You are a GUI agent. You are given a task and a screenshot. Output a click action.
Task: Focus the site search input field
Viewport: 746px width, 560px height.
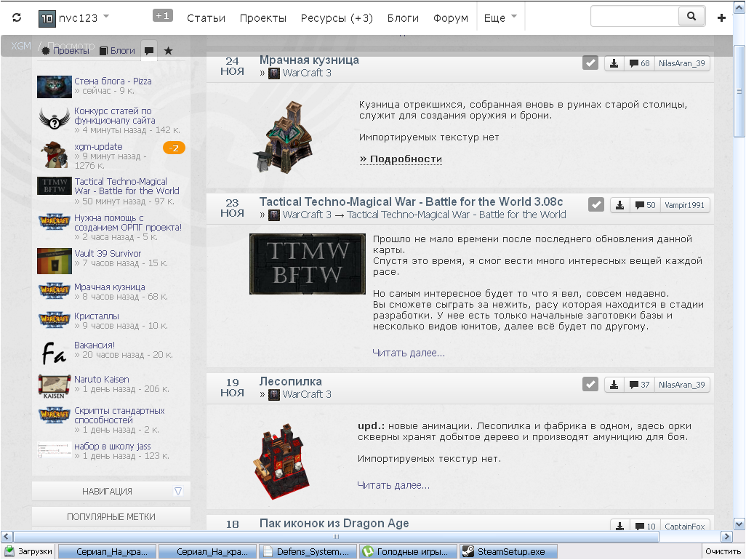(634, 16)
